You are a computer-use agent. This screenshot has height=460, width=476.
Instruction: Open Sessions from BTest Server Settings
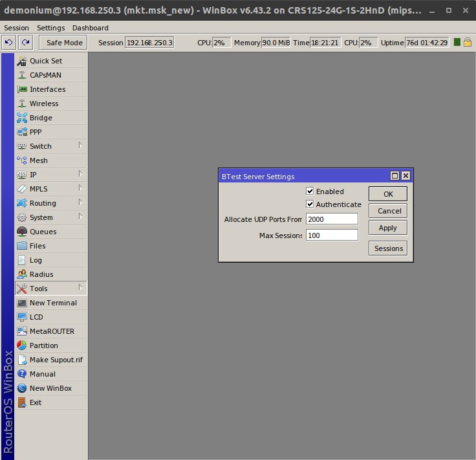(388, 248)
